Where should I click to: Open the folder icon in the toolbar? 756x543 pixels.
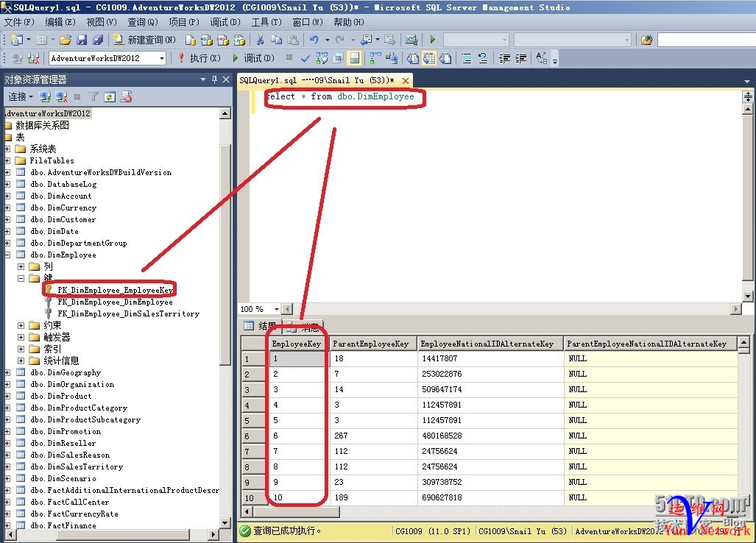(66, 40)
